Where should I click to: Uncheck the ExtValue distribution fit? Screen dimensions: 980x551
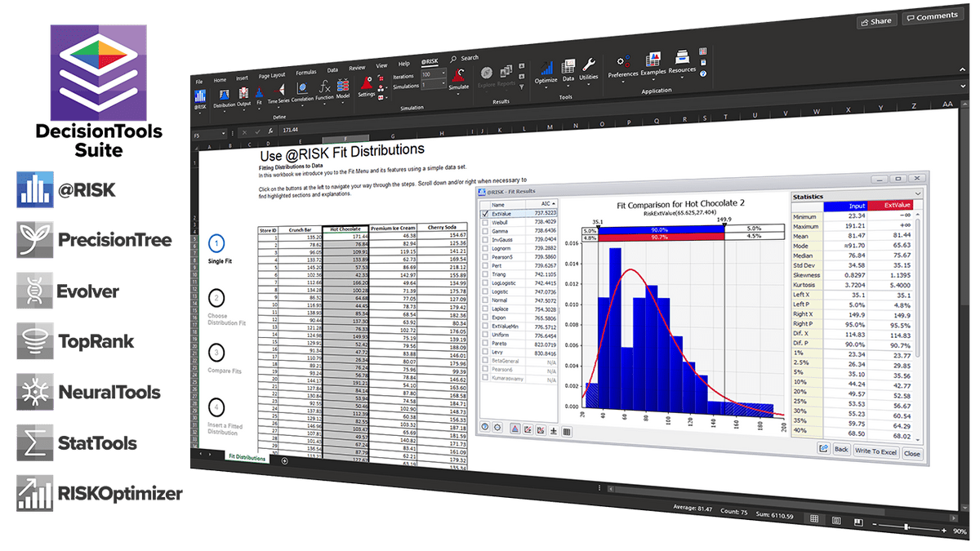(x=485, y=213)
